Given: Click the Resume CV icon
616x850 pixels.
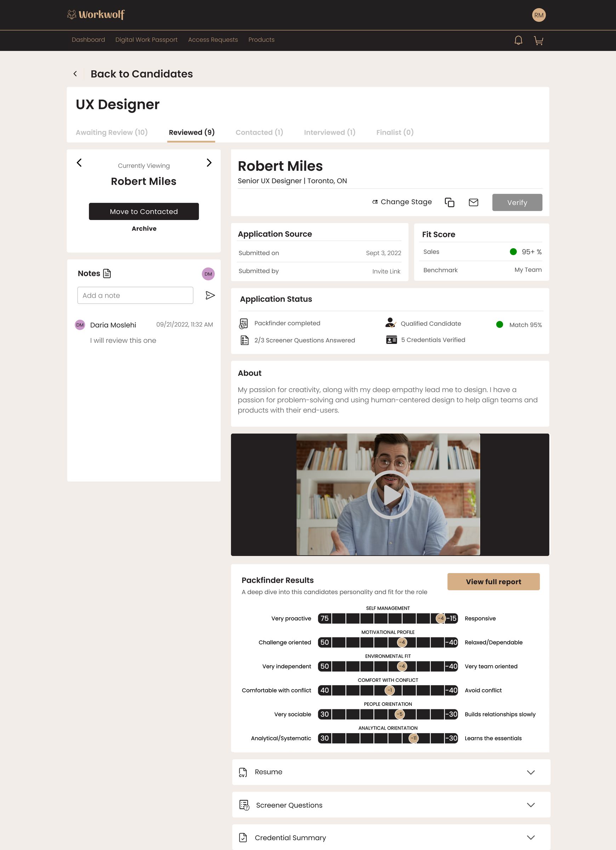Looking at the screenshot, I should point(243,772).
